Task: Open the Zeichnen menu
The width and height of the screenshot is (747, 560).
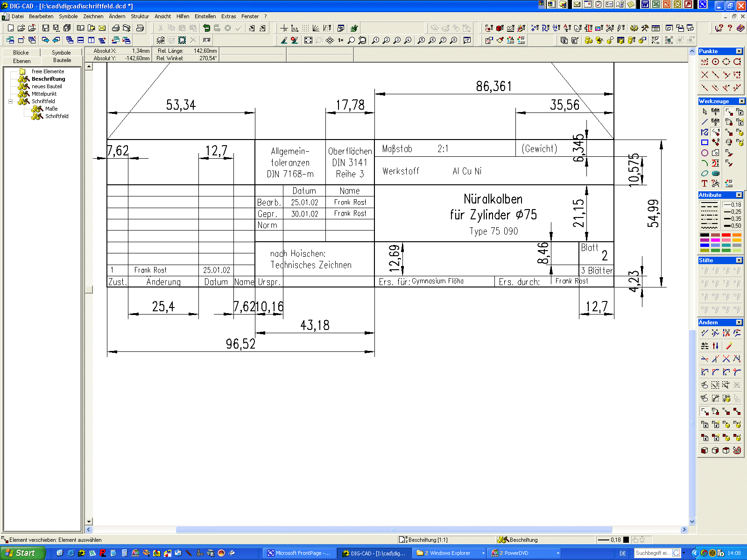Action: coord(93,16)
